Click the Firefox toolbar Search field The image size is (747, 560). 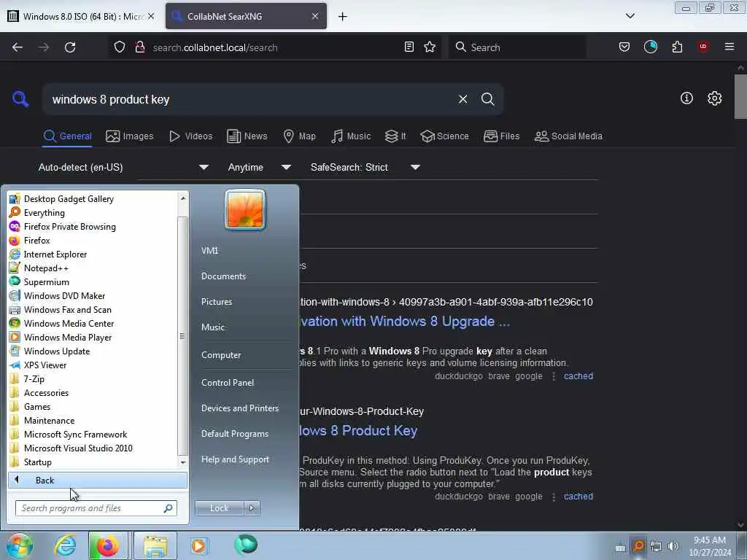point(517,47)
